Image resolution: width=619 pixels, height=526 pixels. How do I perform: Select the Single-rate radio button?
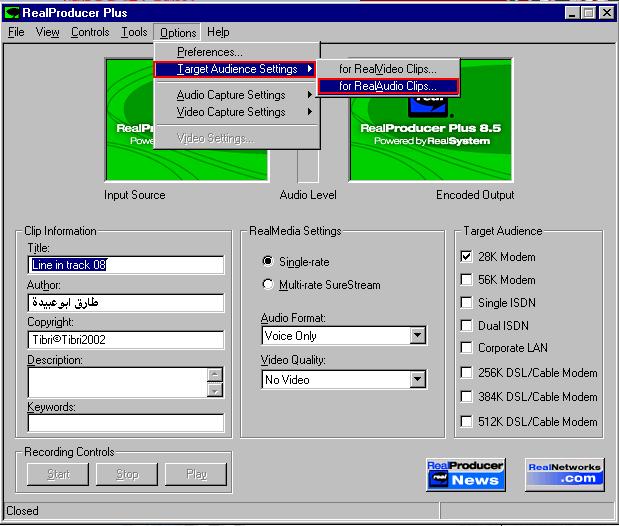tap(268, 261)
